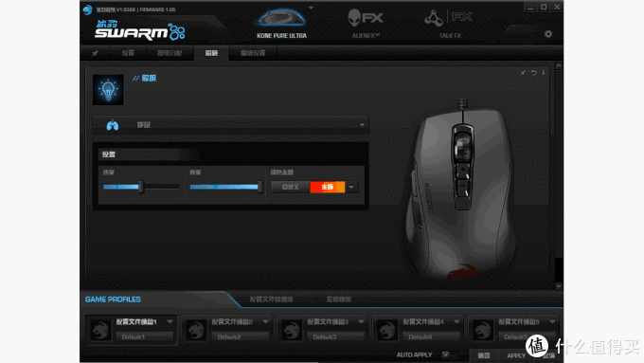Click the lungs breathing-effect icon
This screenshot has height=363, width=644.
pos(112,125)
